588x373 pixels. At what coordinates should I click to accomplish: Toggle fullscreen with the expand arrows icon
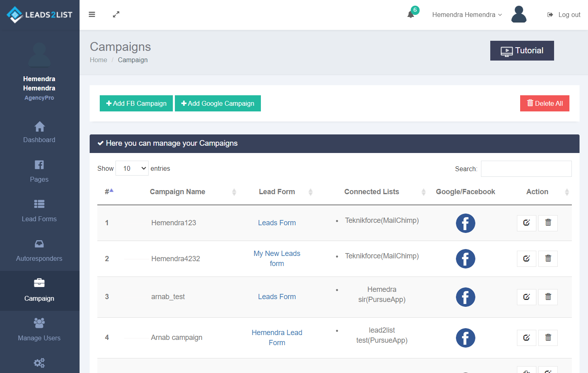(x=116, y=15)
